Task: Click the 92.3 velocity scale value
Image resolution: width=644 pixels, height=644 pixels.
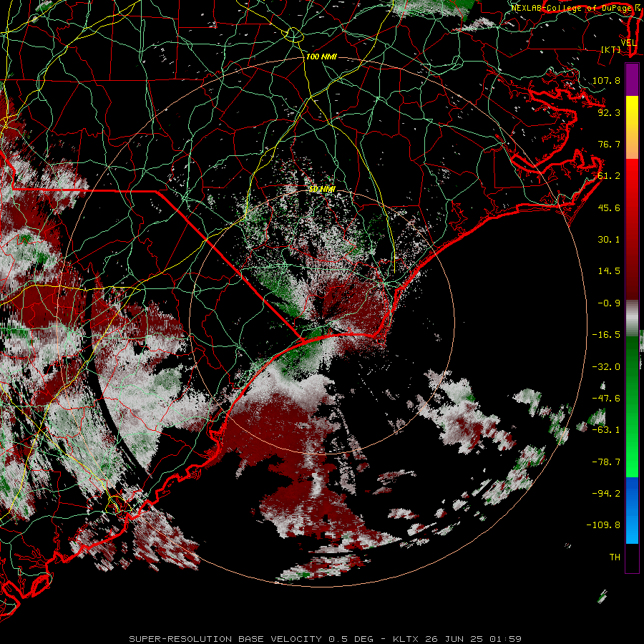Action: (x=609, y=112)
